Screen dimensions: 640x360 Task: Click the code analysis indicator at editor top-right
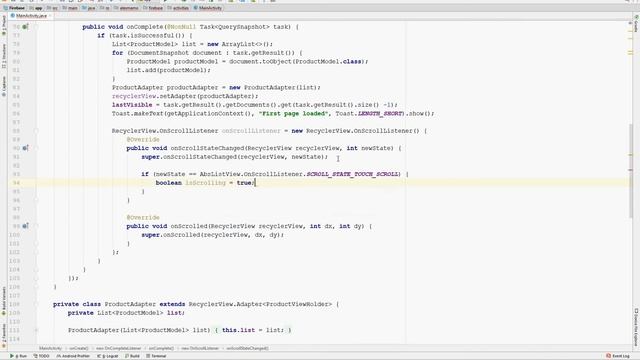[631, 22]
